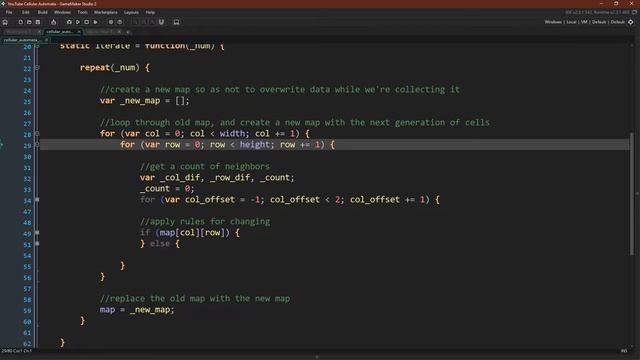Screen dimensions: 640x360
Task: Expand the folded col_offset loop at line 34
Action: coord(37,200)
